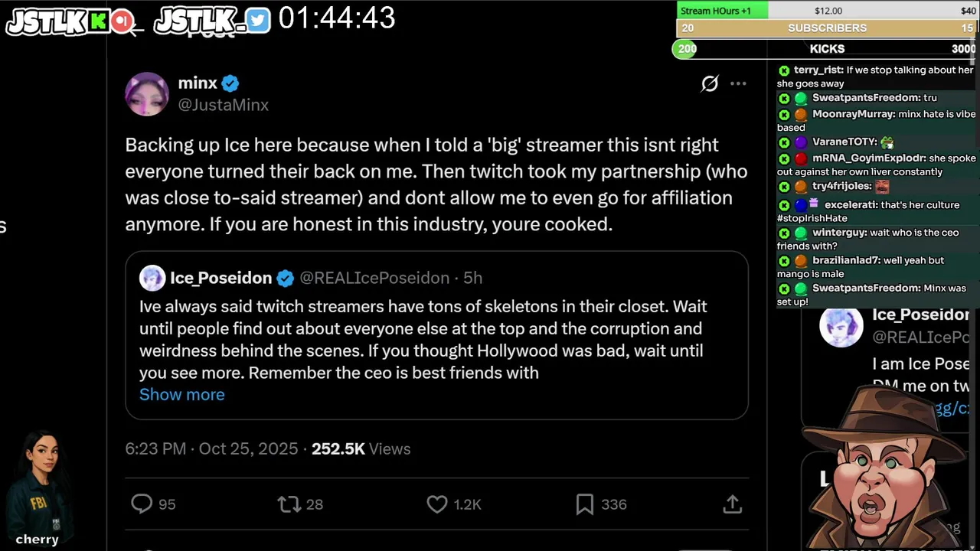Image resolution: width=980 pixels, height=551 pixels.
Task: Open minx's profile avatar
Action: click(x=147, y=94)
